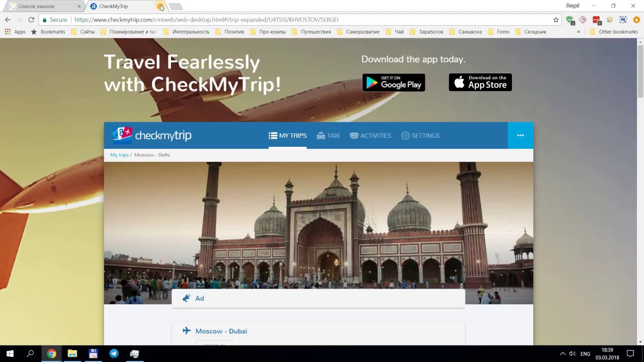
Task: Switch to the Список заказов browser tab
Action: click(43, 7)
